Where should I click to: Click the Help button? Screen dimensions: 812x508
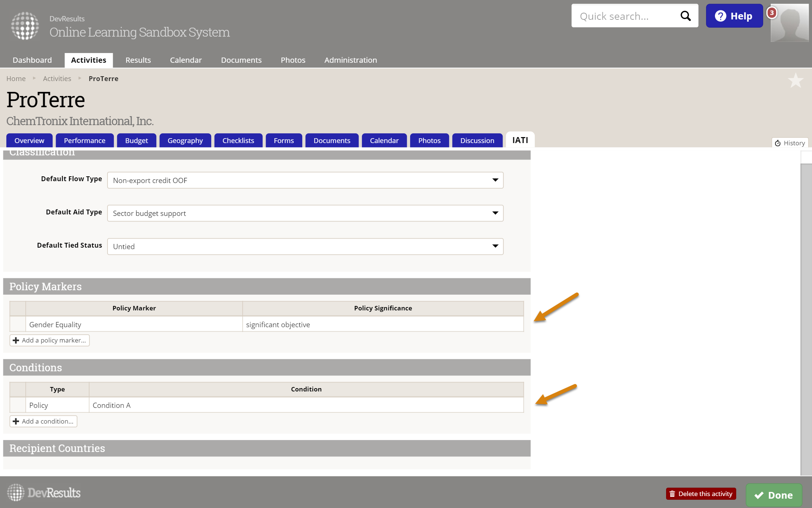point(734,16)
